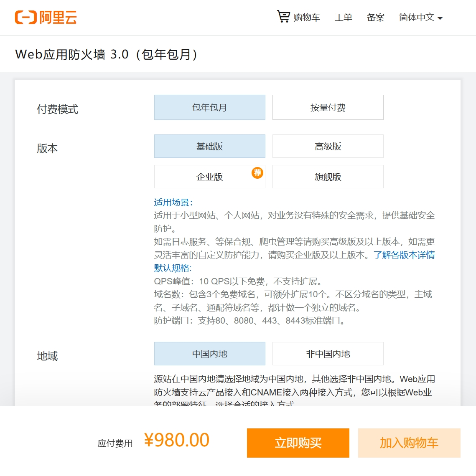Select 中国内地 region
The height and width of the screenshot is (476, 476).
click(210, 354)
